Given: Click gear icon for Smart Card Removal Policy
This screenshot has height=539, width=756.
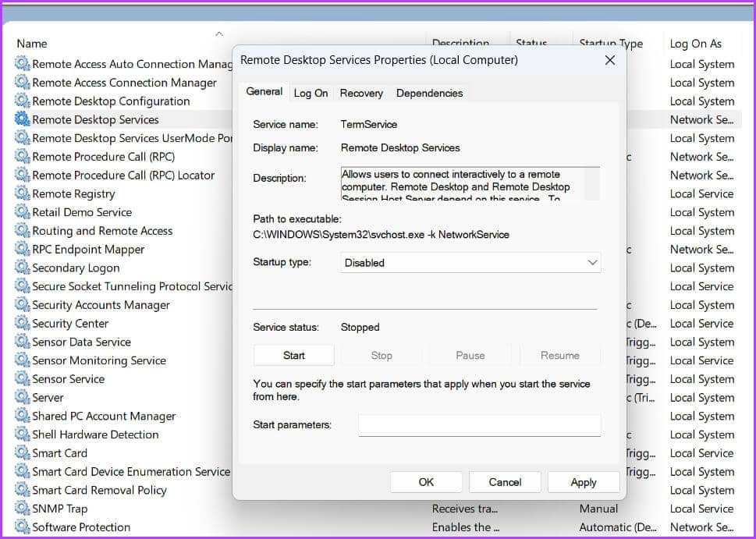Looking at the screenshot, I should 22,490.
